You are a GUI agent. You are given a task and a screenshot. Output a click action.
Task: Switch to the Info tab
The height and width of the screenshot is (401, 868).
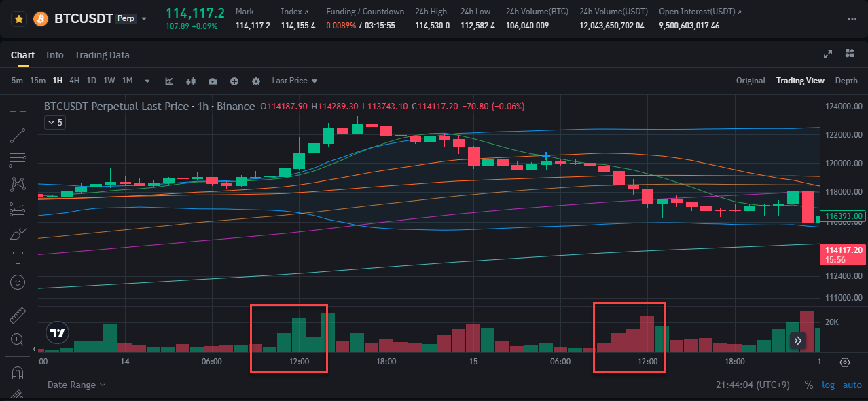point(54,55)
